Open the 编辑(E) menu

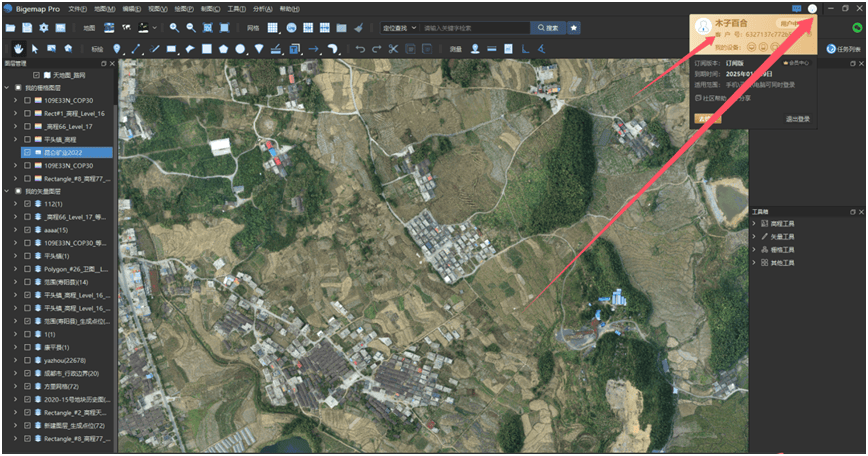[131, 9]
